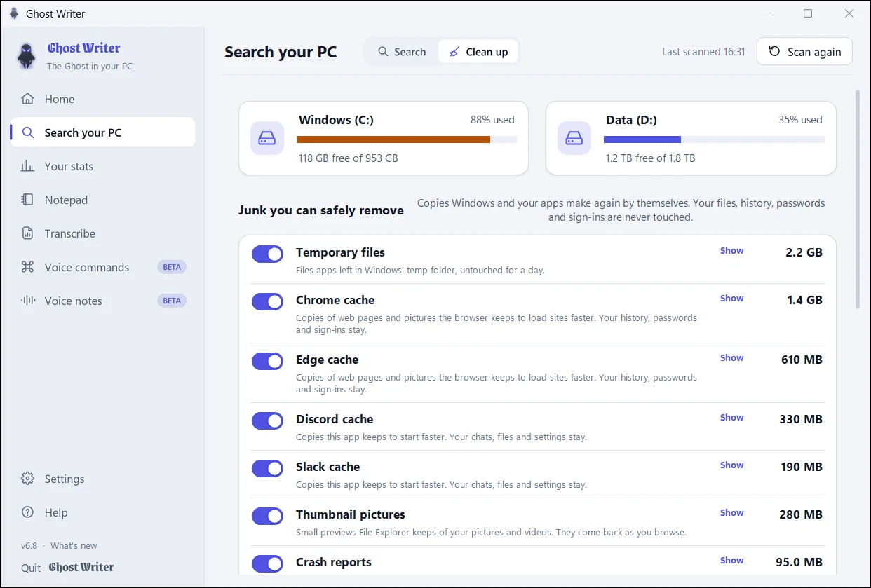Screen dimensions: 871x588
Task: Click the 190 MB size value
Action: coord(802,467)
